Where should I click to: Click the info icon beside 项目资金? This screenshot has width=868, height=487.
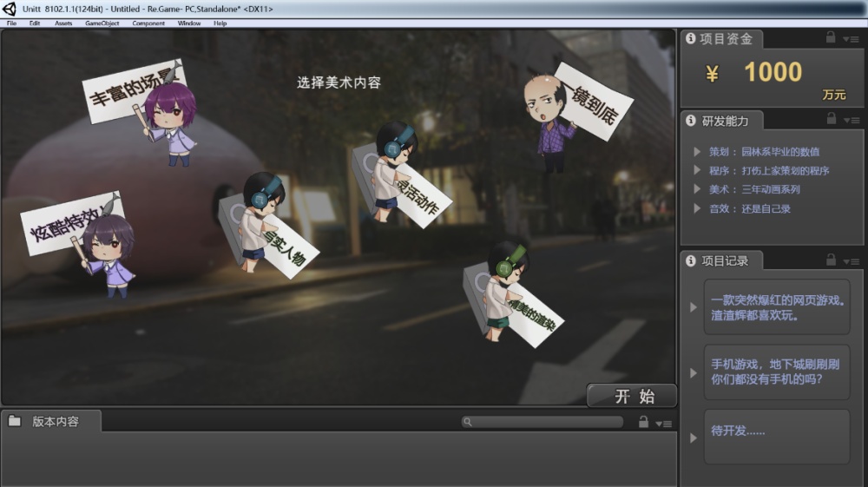(x=690, y=38)
